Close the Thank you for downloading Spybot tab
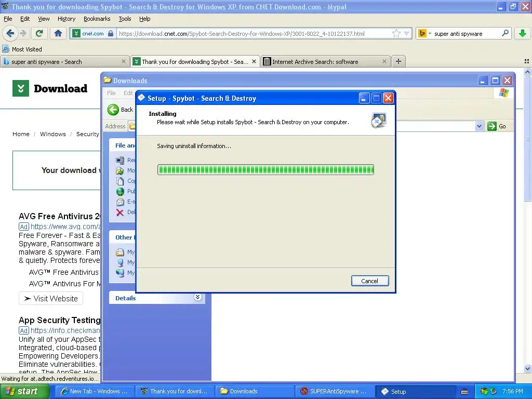Screen dimensions: 532x399 (254, 61)
